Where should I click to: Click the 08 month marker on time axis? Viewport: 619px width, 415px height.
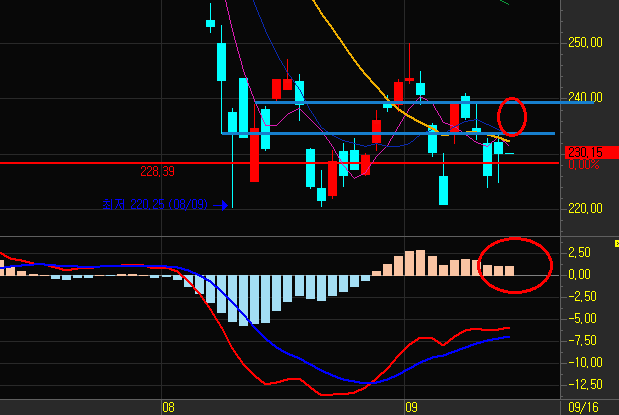pyautogui.click(x=168, y=407)
